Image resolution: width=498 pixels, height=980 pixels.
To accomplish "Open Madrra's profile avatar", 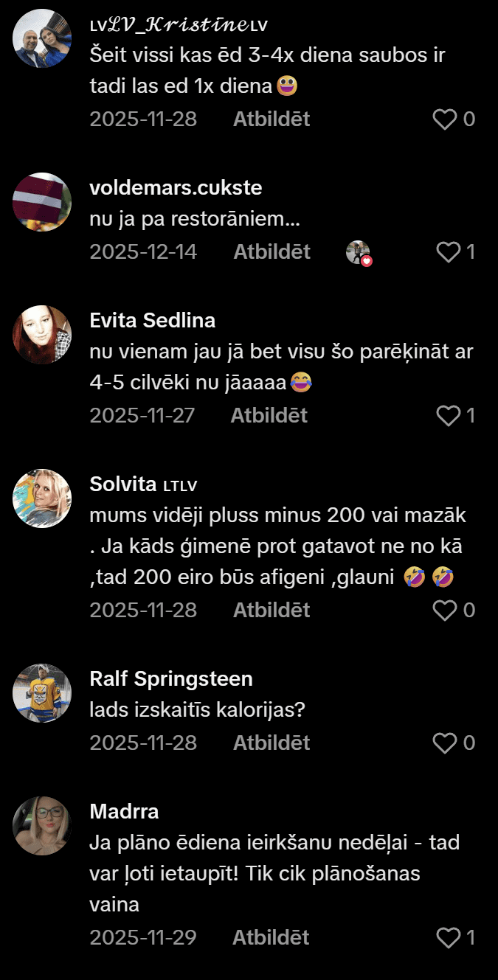I will point(43,825).
